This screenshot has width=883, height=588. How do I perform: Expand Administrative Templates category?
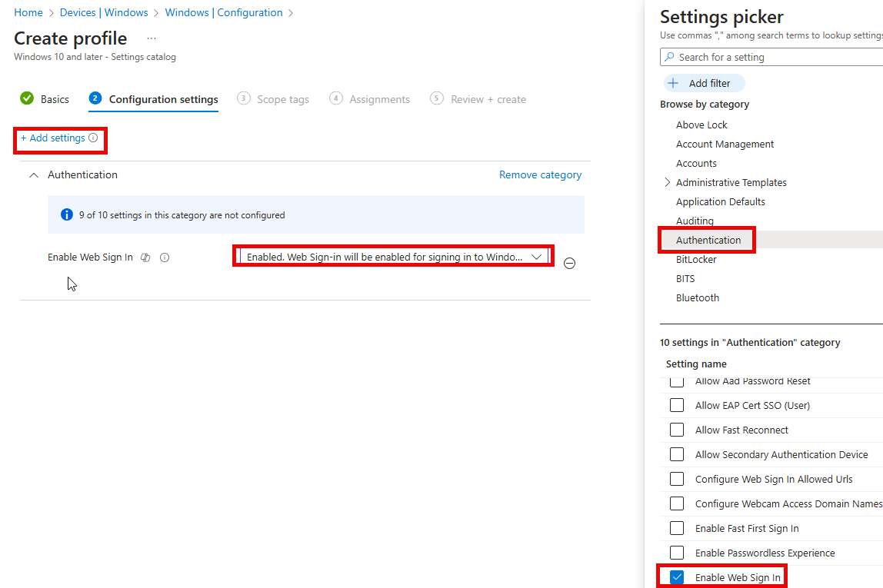(667, 182)
